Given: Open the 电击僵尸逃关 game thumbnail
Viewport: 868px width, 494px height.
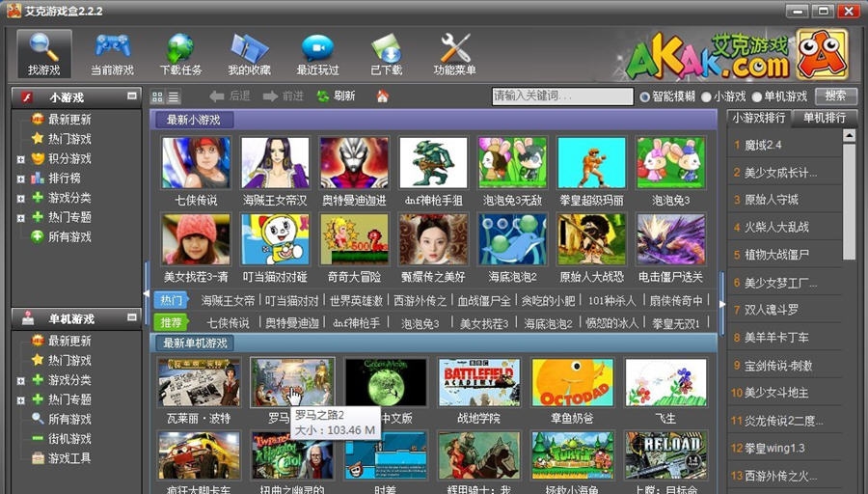Looking at the screenshot, I should (671, 240).
